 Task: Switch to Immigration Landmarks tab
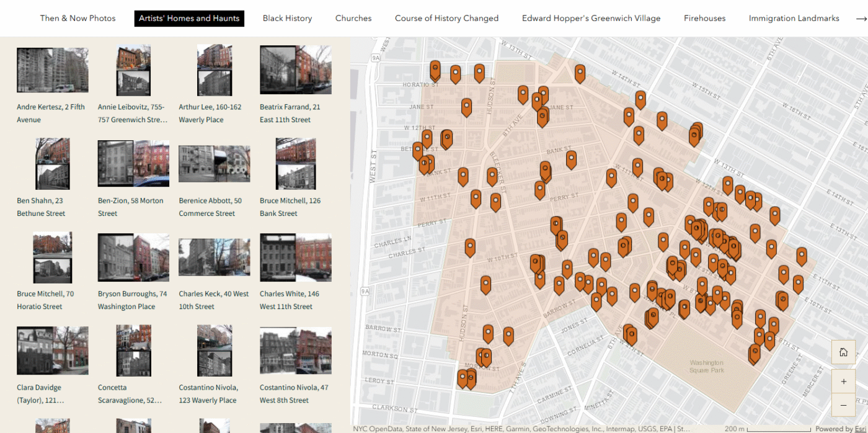[x=794, y=18]
